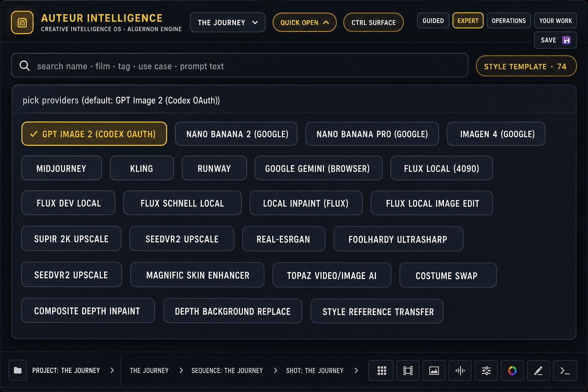Click "CREATIVE INTELLIGENCE OS · ALGERNON ENGINE" subtitle
The width and height of the screenshot is (588, 392).
click(x=111, y=29)
